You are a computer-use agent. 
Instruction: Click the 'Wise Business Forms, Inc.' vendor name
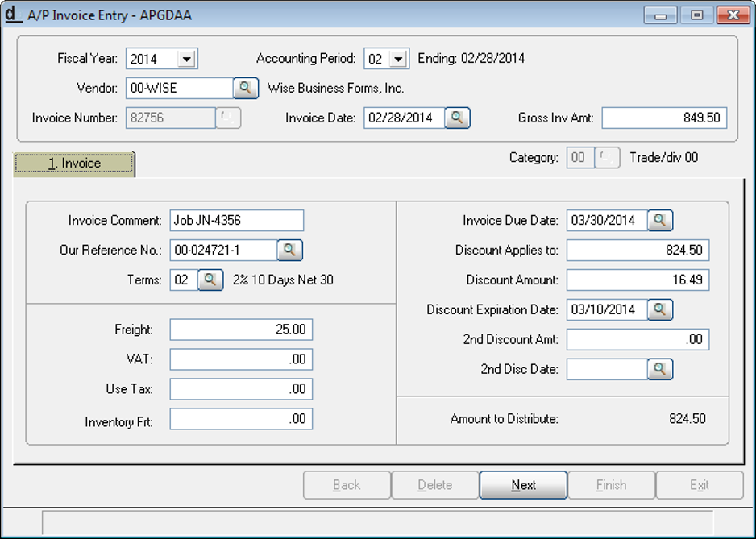335,89
